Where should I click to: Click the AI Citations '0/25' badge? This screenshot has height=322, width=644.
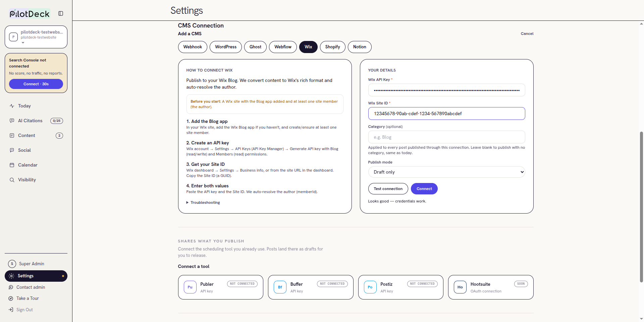57,121
